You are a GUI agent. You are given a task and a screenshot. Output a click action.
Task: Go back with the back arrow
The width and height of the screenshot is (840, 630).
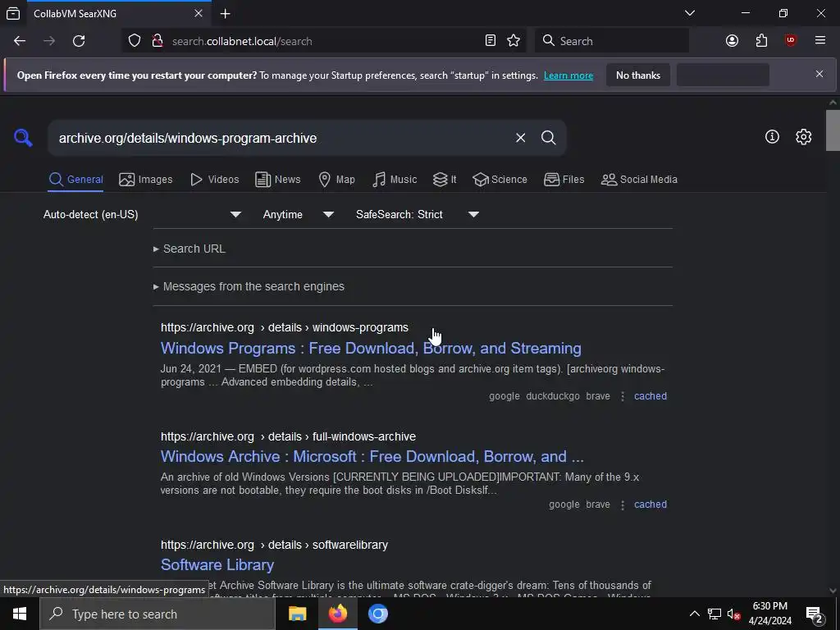(x=20, y=41)
